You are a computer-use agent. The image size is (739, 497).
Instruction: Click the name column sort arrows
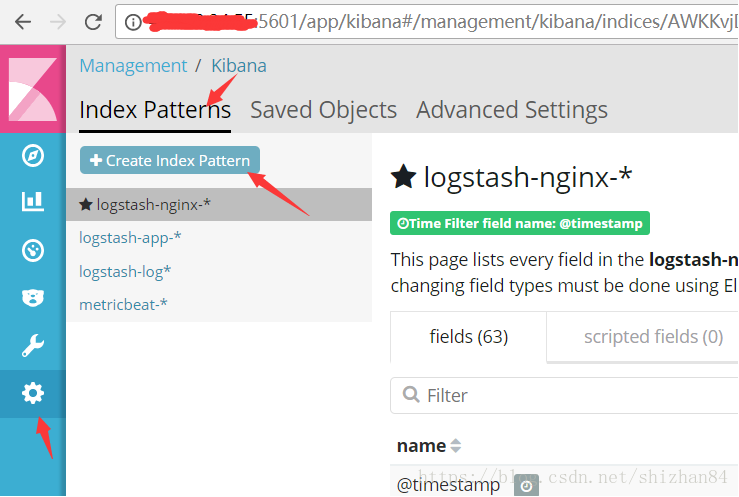(455, 446)
